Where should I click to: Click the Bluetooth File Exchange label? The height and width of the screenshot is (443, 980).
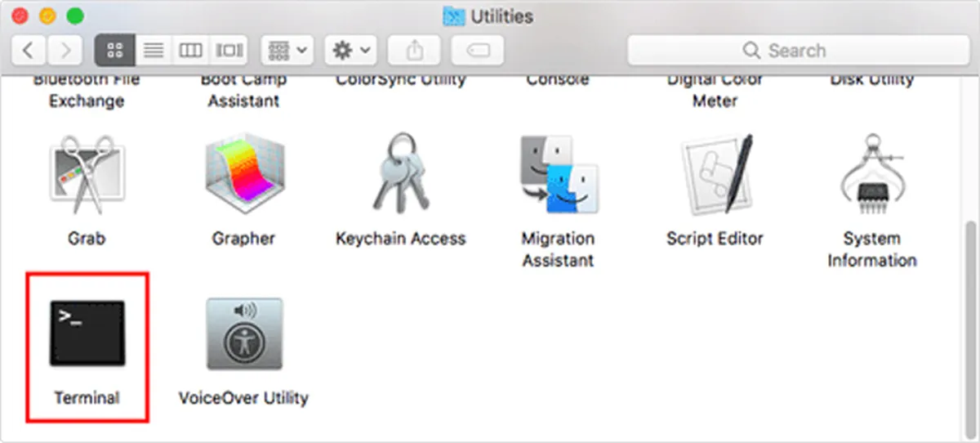[x=87, y=92]
